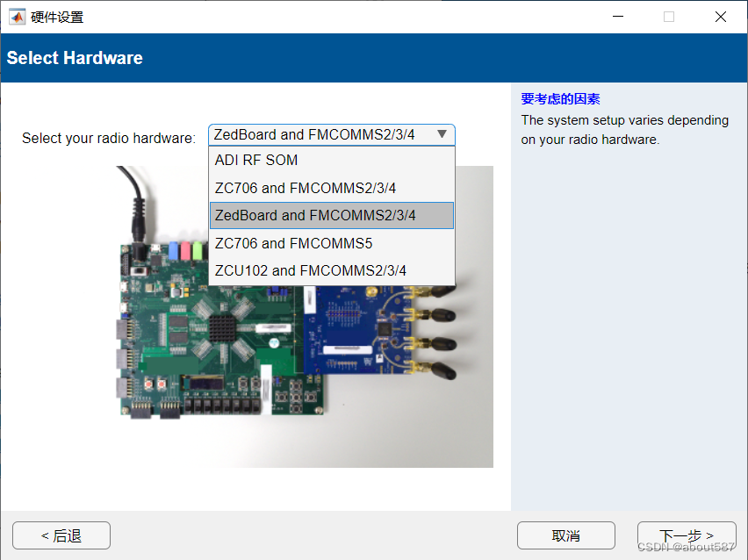This screenshot has height=560, width=748.
Task: Click 'The system setup varies' description text
Action: pos(624,130)
